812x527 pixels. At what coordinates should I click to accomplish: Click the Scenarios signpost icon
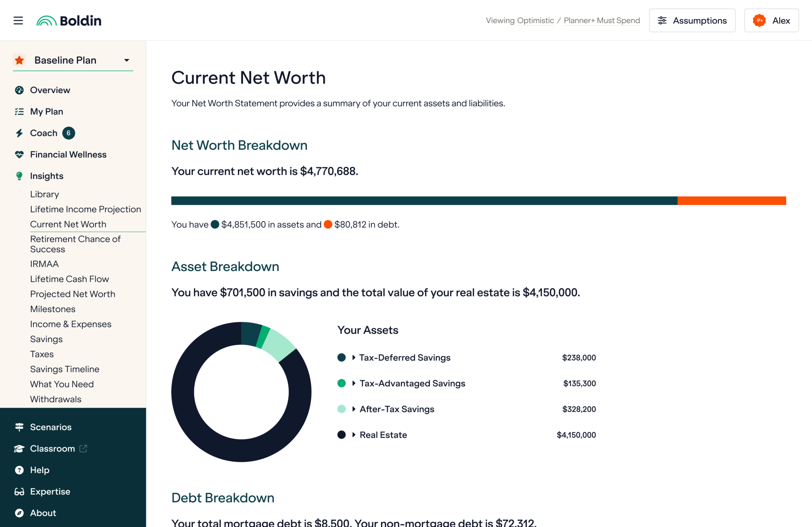click(19, 427)
